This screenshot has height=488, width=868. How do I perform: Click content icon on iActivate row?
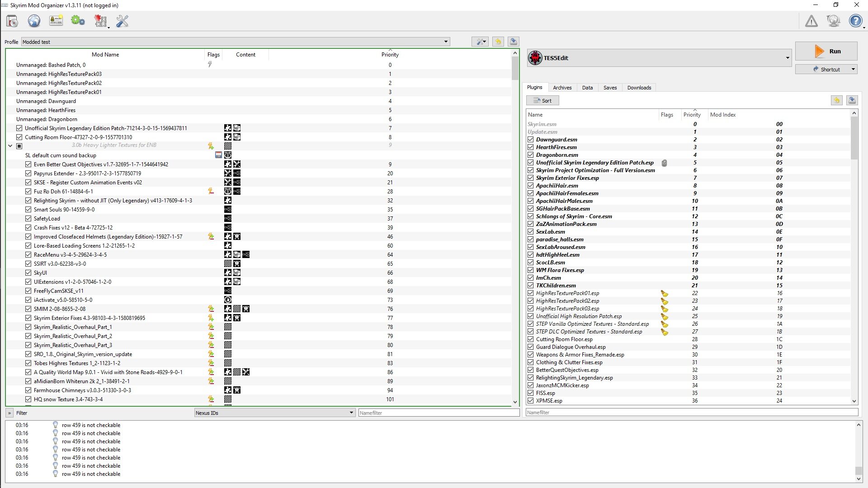click(x=228, y=300)
